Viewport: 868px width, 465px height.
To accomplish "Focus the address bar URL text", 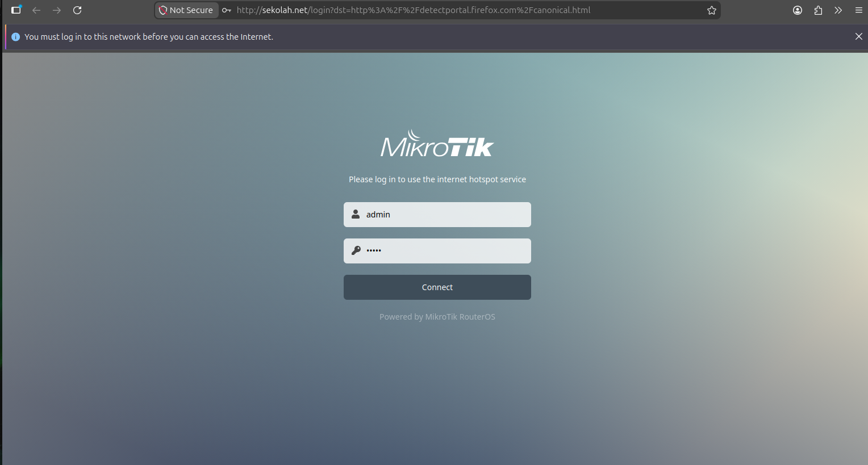I will (414, 10).
